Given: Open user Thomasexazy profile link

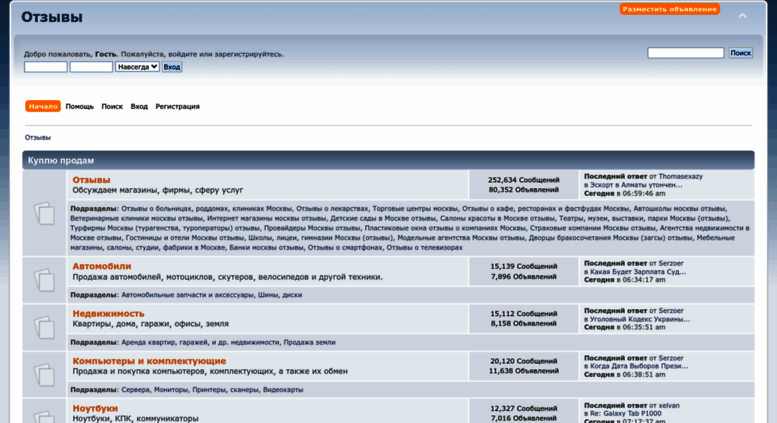Looking at the screenshot, I should coord(680,176).
